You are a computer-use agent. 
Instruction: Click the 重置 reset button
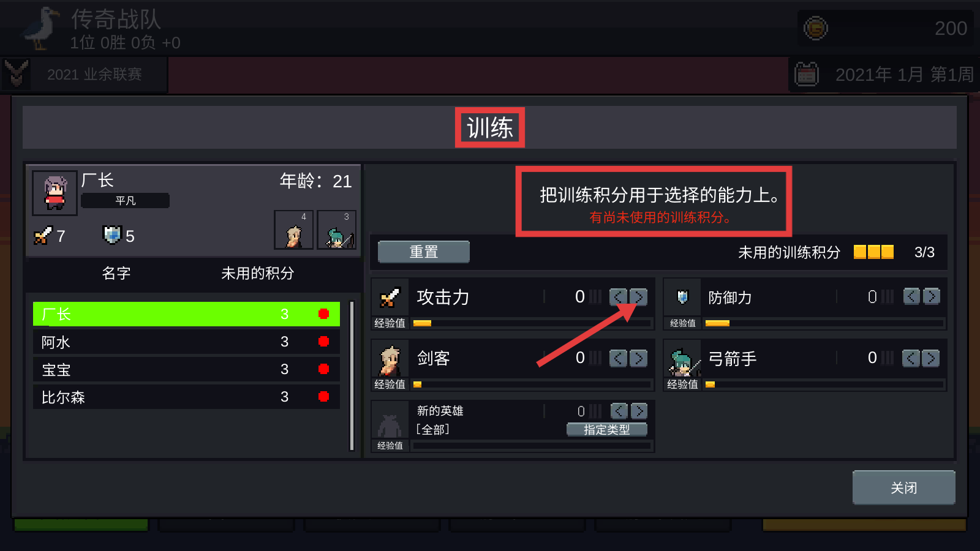[424, 252]
